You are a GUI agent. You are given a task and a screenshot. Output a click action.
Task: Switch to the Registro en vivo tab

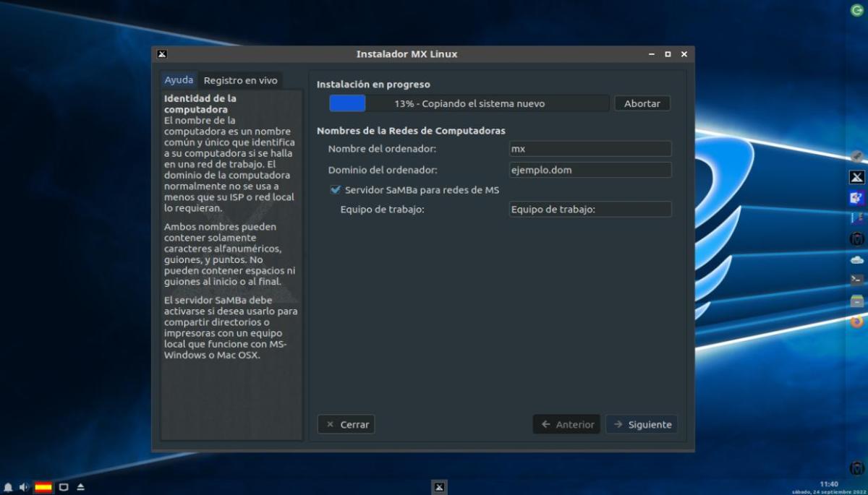pyautogui.click(x=240, y=80)
